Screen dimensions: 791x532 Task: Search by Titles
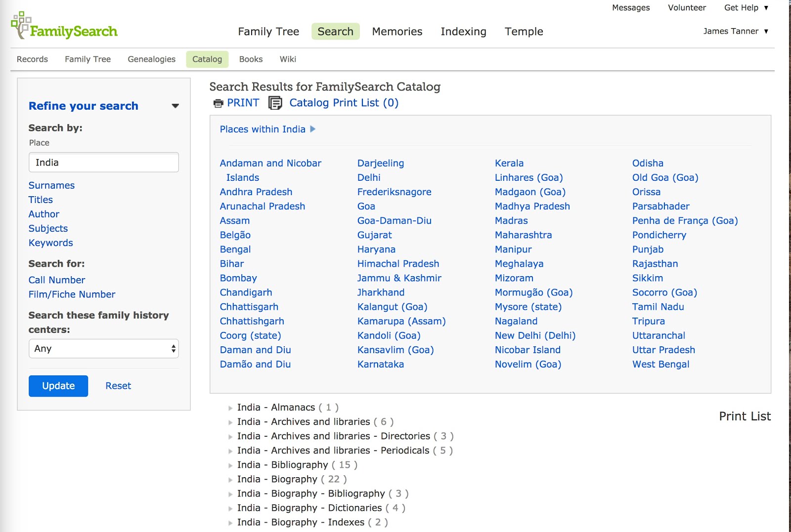tap(41, 200)
